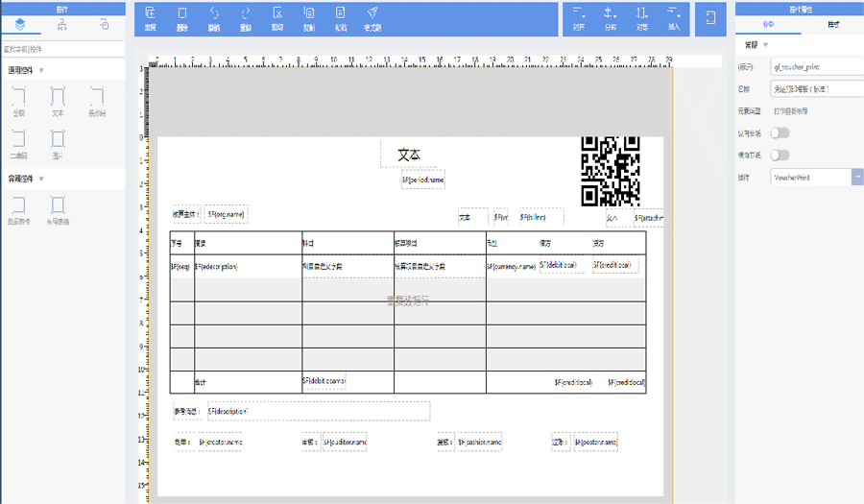Click the Redo arrow icon
The image size is (864, 504).
pos(246,18)
